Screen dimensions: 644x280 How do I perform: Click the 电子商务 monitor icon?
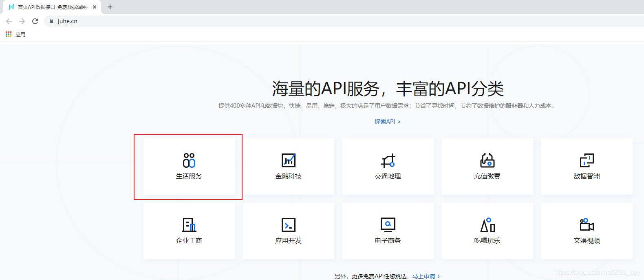(388, 225)
